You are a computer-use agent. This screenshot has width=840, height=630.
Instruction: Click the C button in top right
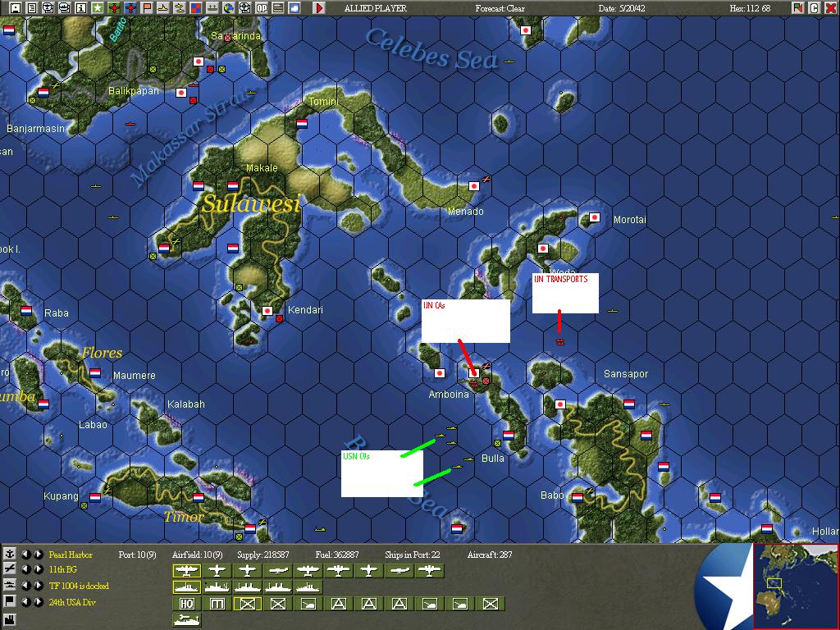click(x=815, y=8)
